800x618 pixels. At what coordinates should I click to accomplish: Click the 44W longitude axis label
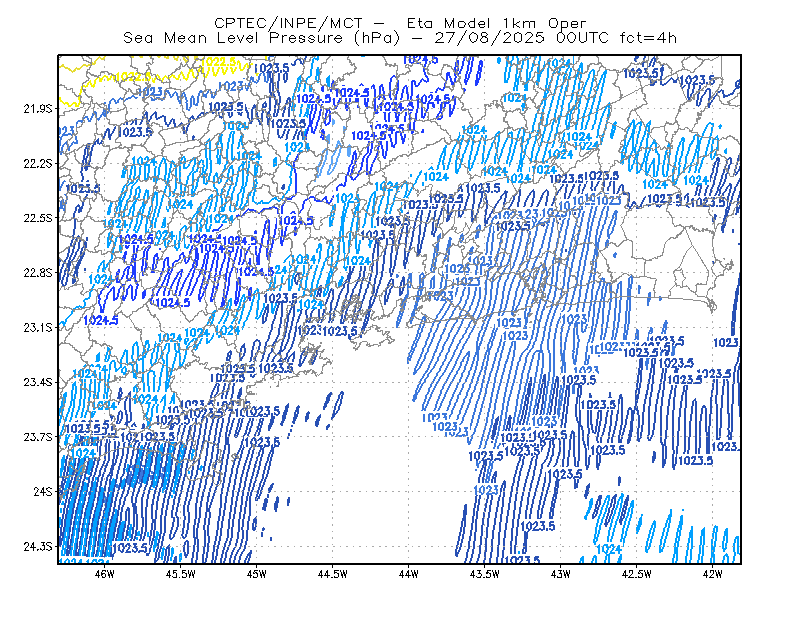tap(409, 574)
